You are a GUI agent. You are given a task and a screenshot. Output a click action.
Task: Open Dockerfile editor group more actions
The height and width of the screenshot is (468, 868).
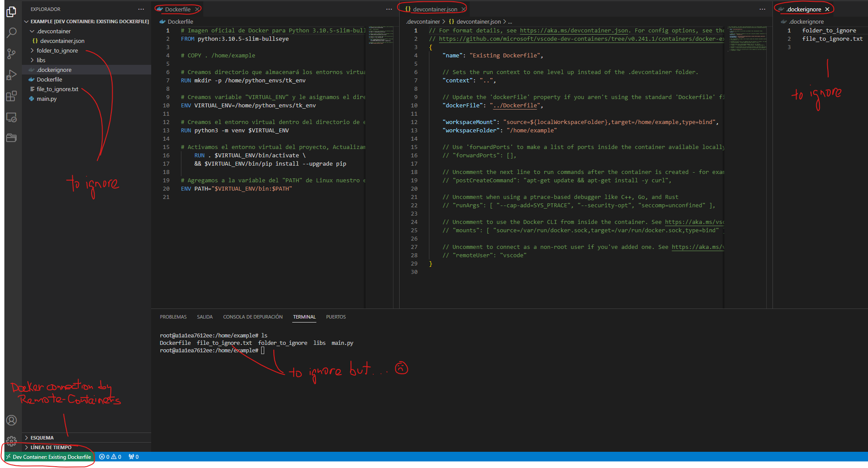pyautogui.click(x=389, y=9)
